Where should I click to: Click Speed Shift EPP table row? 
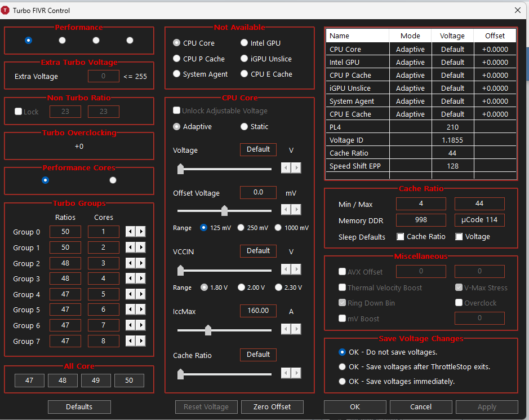click(x=421, y=166)
